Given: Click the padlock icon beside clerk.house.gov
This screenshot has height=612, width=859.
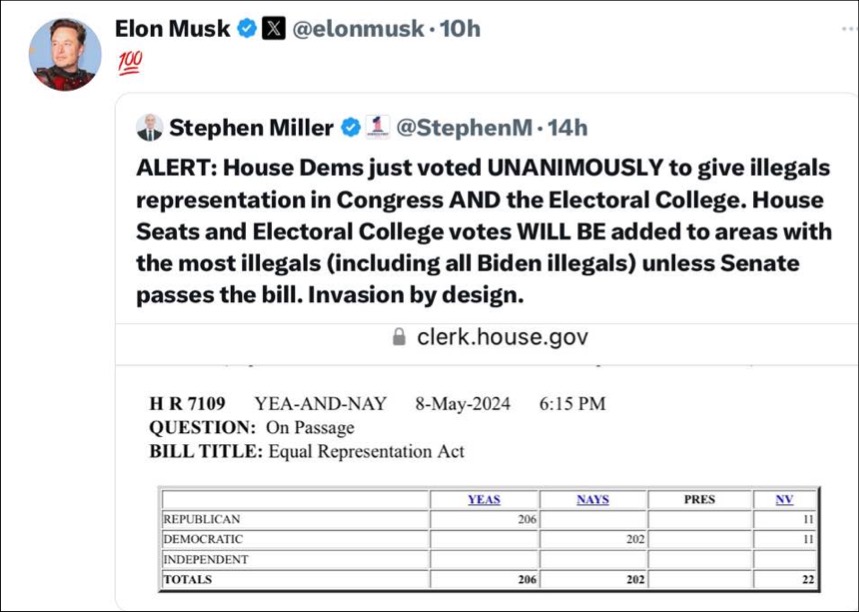Looking at the screenshot, I should [399, 336].
